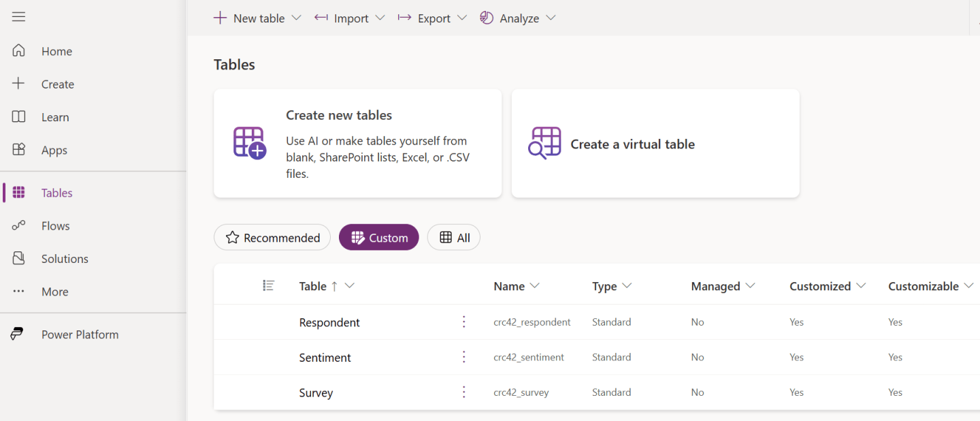This screenshot has height=421, width=980.
Task: Open the Respondent table
Action: click(329, 322)
